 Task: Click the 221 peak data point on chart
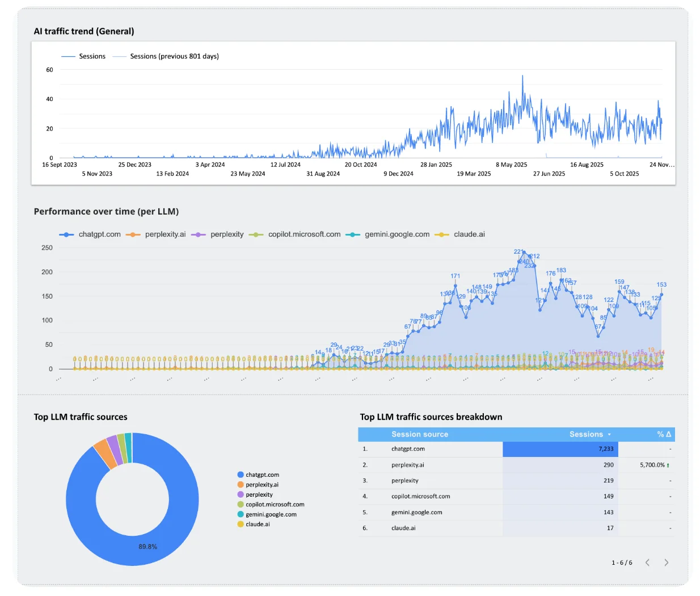pyautogui.click(x=523, y=251)
